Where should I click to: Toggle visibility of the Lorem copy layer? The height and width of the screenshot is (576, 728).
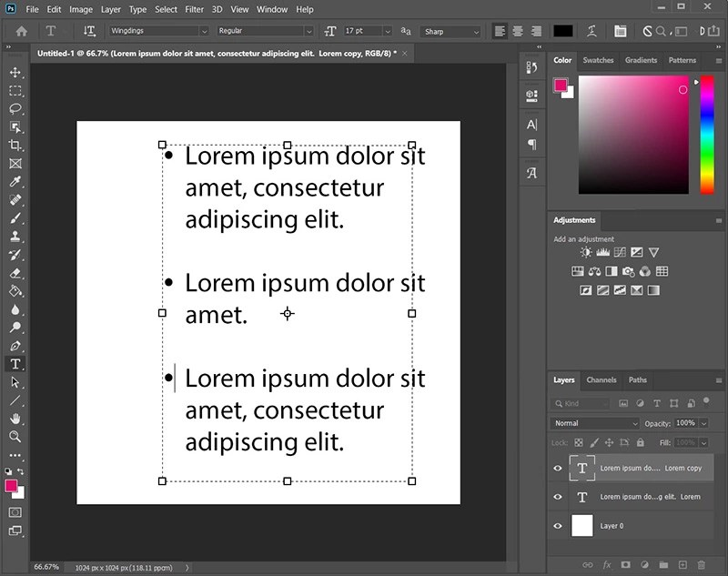pyautogui.click(x=558, y=468)
